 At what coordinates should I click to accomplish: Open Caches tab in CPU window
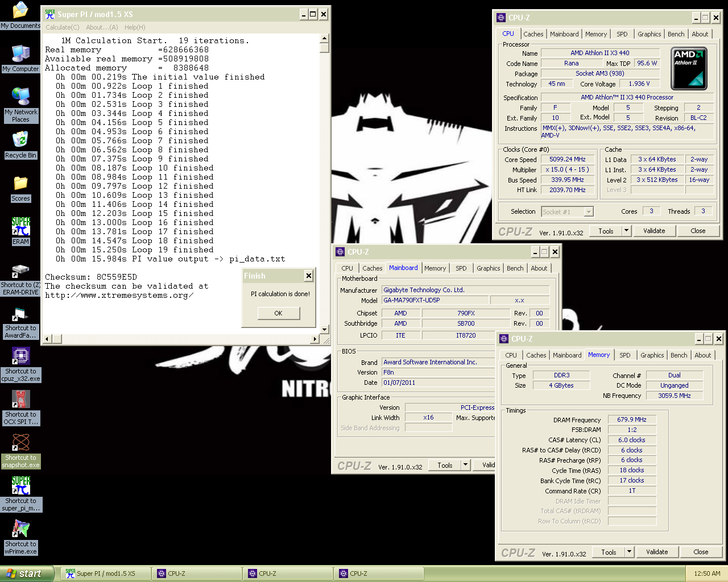[x=533, y=34]
